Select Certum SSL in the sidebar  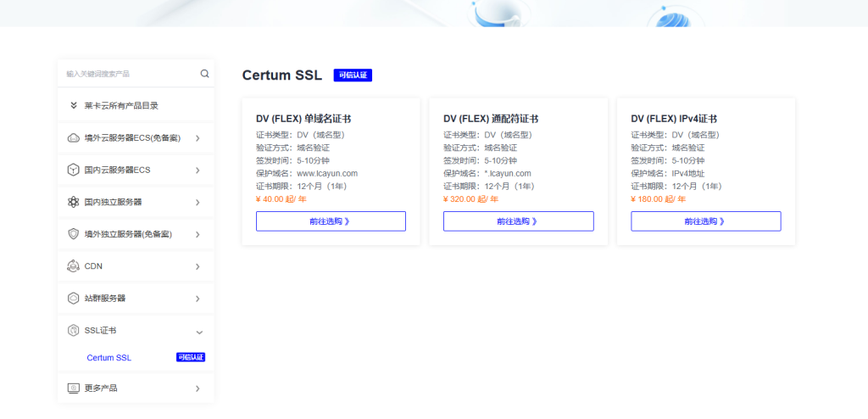108,358
